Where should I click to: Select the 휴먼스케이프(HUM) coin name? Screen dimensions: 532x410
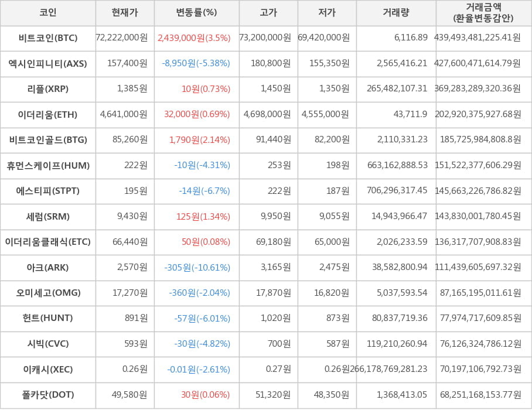[48, 166]
